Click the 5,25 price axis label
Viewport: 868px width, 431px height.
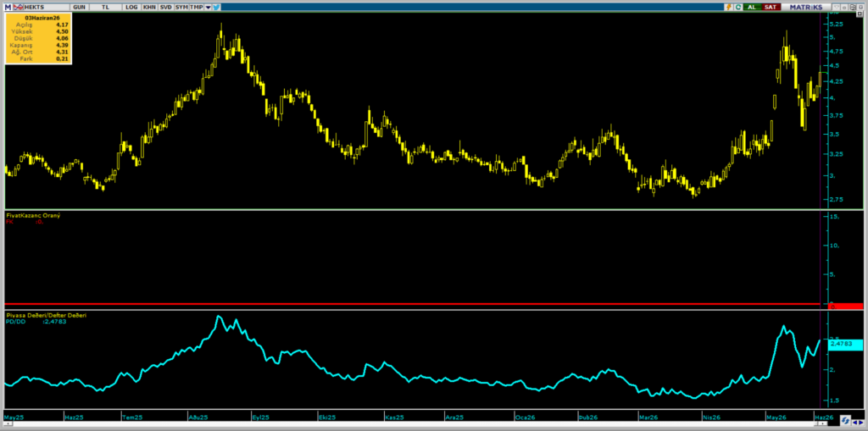(836, 25)
